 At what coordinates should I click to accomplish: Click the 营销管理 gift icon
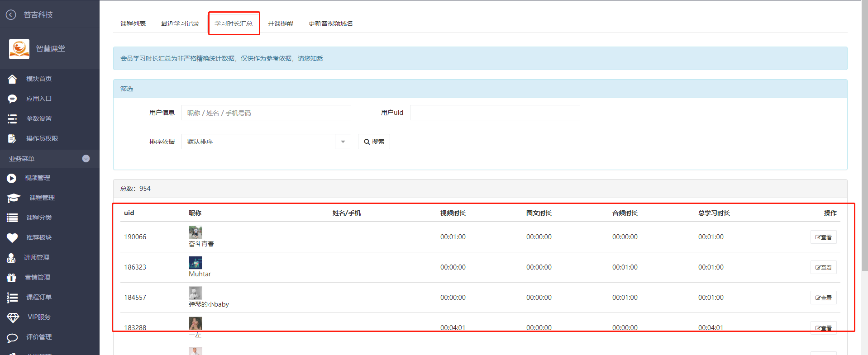pyautogui.click(x=12, y=278)
